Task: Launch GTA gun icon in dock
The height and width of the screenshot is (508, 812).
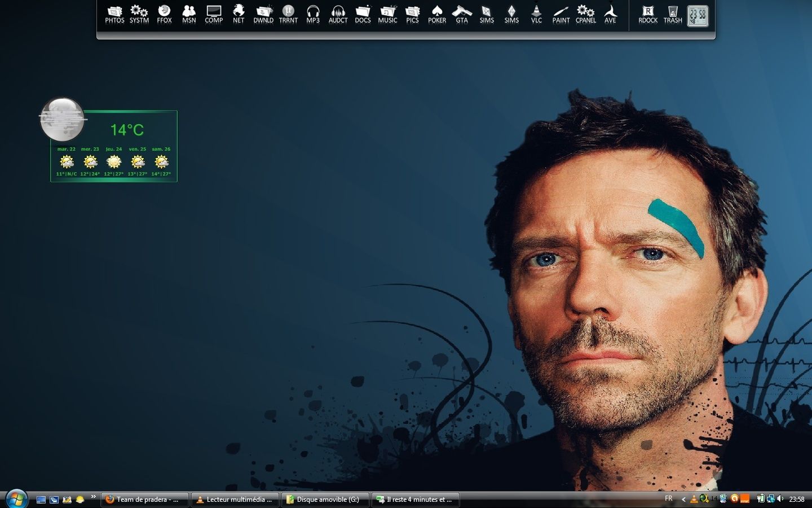Action: [462, 14]
